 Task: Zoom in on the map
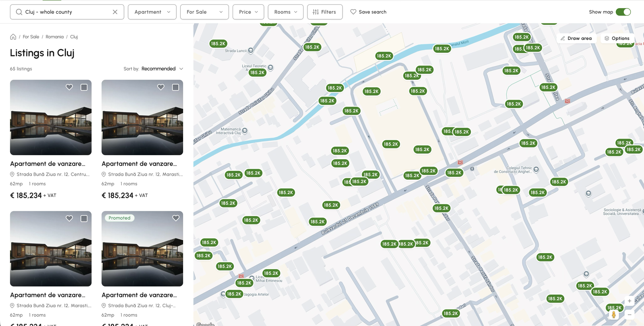[x=630, y=301]
